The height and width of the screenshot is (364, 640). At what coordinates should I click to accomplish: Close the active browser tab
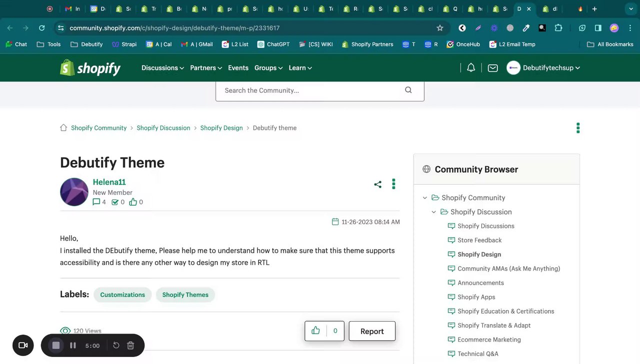(x=528, y=9)
